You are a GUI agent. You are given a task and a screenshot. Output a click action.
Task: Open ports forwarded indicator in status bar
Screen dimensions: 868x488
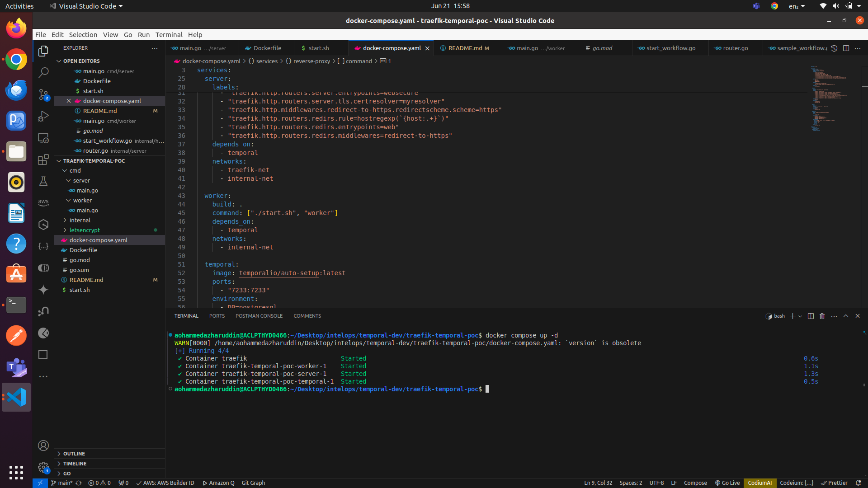(123, 483)
